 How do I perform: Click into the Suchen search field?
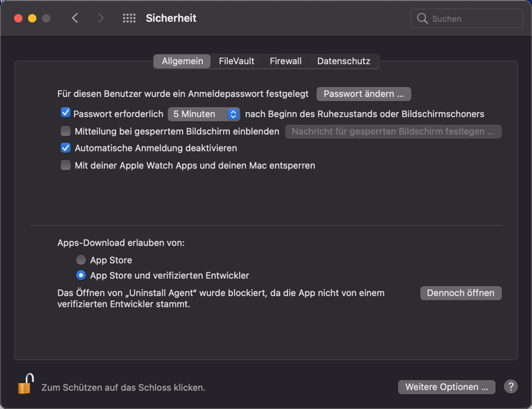tap(474, 19)
